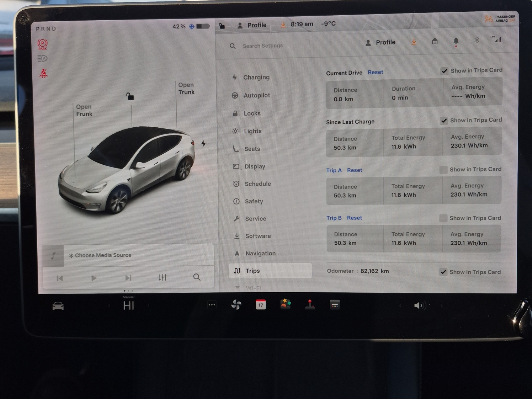Open the climate fan controls
The image size is (532, 399).
tap(236, 305)
